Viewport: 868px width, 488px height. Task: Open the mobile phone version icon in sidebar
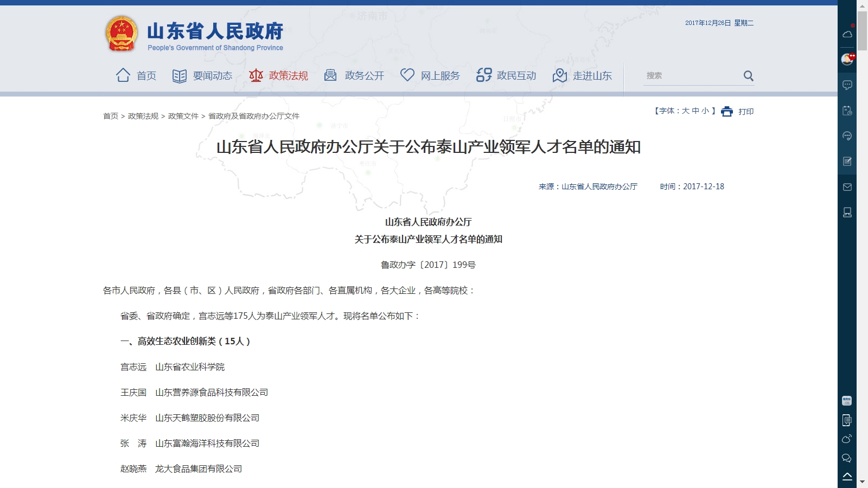click(x=847, y=420)
